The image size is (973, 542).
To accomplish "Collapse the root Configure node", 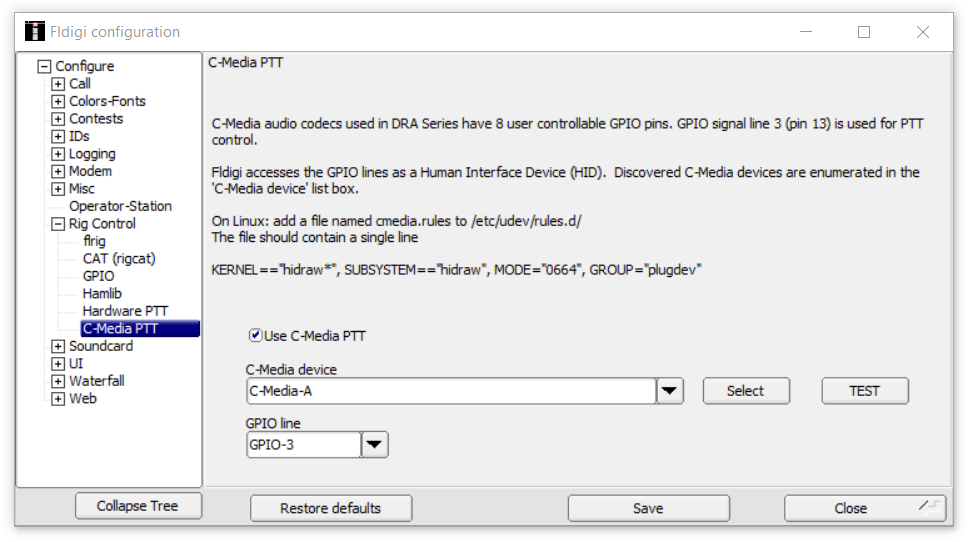I will (44, 66).
